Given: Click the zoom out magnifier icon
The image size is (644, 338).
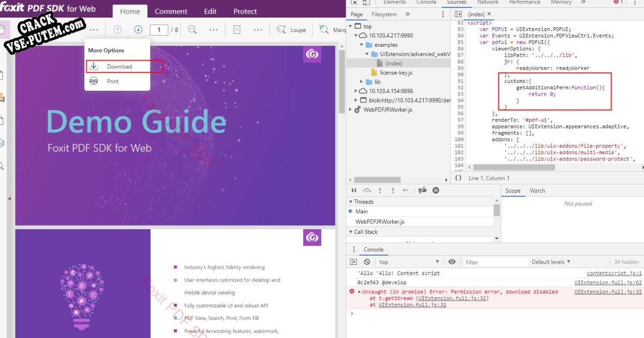Looking at the screenshot, I should [x=192, y=30].
